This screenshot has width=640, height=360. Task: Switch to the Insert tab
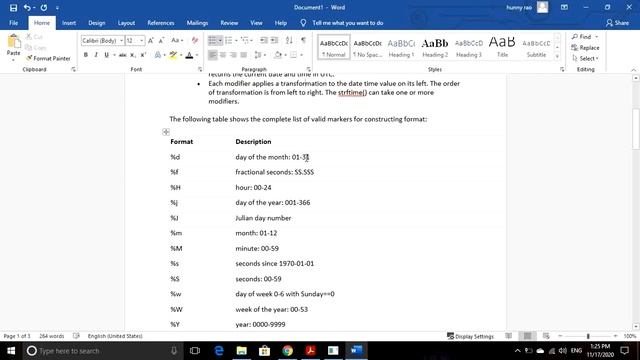click(69, 23)
